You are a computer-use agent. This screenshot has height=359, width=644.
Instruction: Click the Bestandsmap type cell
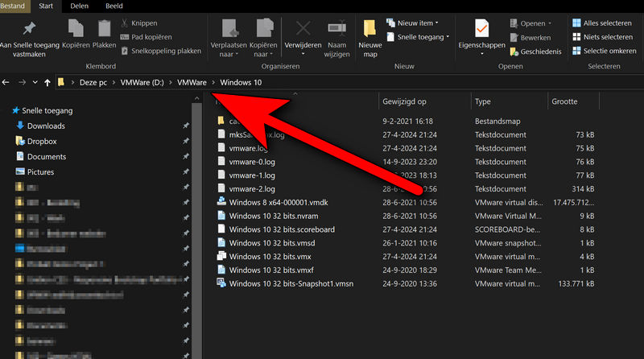coord(497,122)
